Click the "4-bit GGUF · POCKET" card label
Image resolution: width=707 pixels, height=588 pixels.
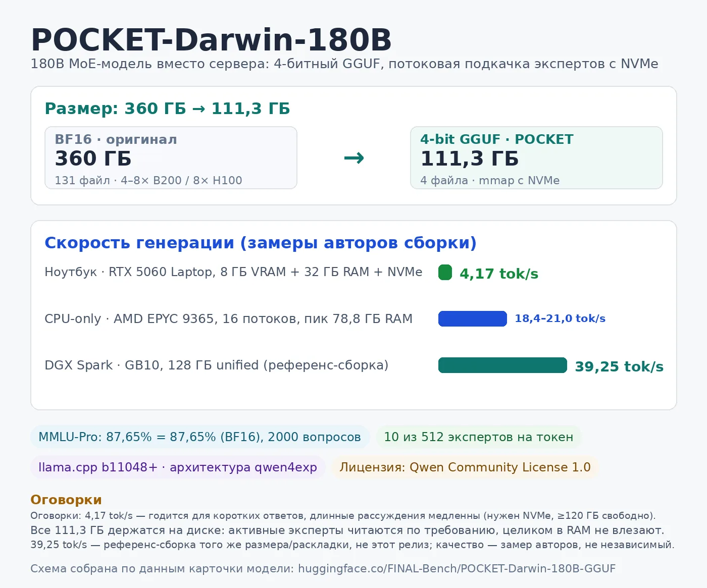(x=497, y=139)
